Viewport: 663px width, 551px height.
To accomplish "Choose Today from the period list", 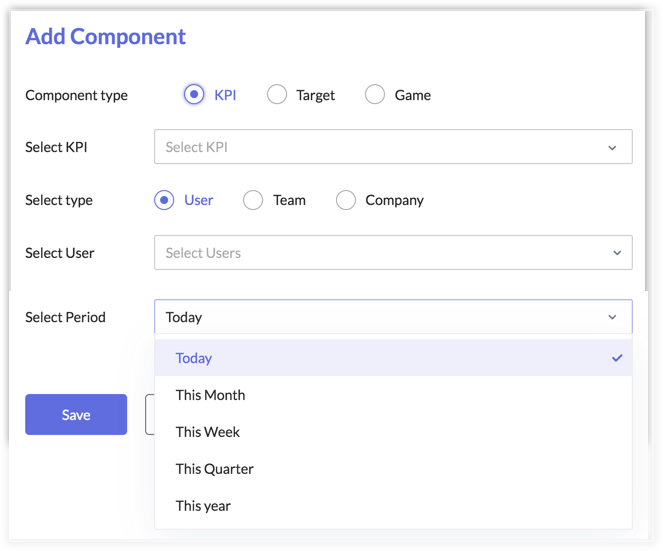I will pyautogui.click(x=194, y=358).
